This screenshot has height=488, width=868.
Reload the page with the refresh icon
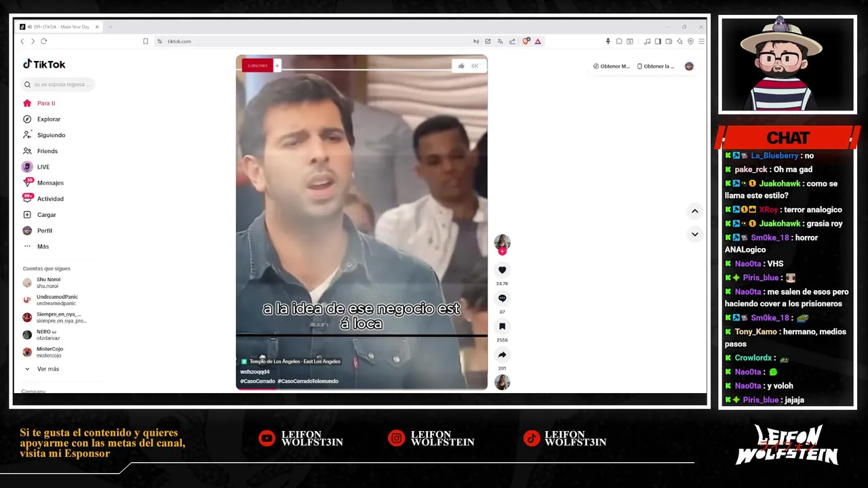44,41
